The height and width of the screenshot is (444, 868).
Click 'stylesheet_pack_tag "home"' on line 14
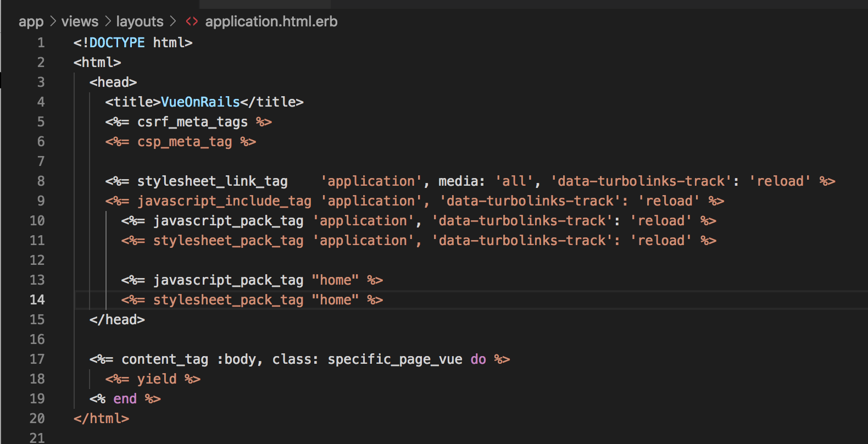coord(256,300)
